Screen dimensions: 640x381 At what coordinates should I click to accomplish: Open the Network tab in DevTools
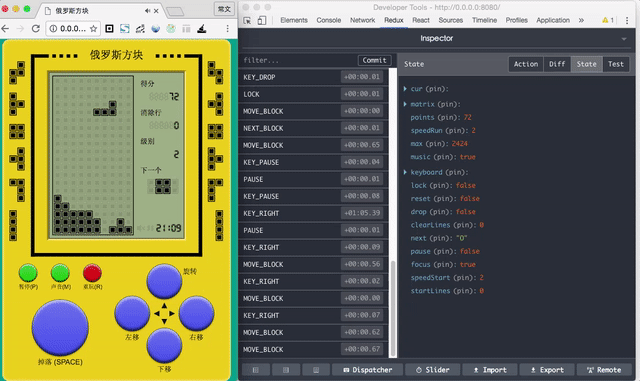(362, 20)
